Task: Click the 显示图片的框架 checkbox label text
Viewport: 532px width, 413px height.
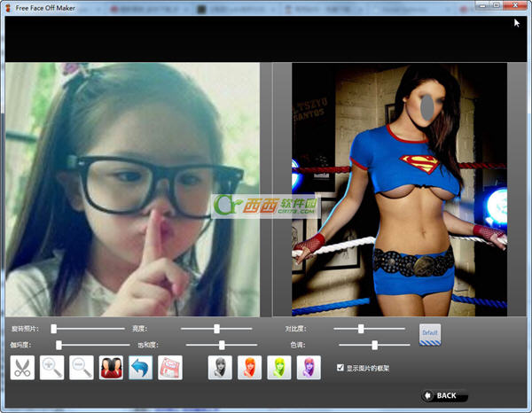Action: pyautogui.click(x=368, y=368)
